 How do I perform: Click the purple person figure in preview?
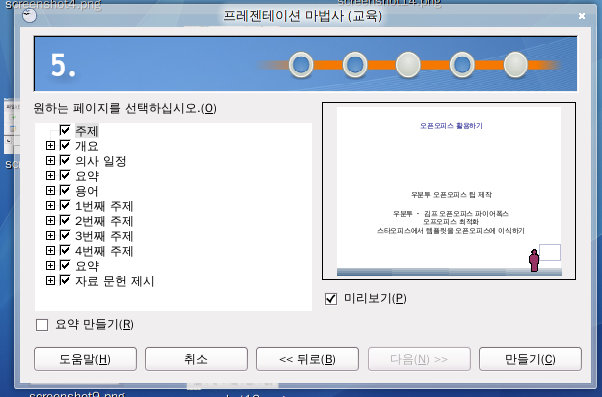tap(534, 260)
